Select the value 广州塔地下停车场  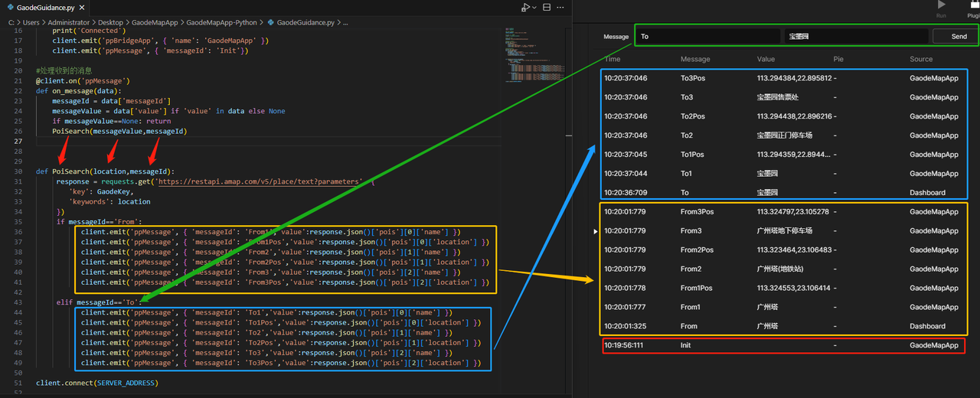click(785, 231)
